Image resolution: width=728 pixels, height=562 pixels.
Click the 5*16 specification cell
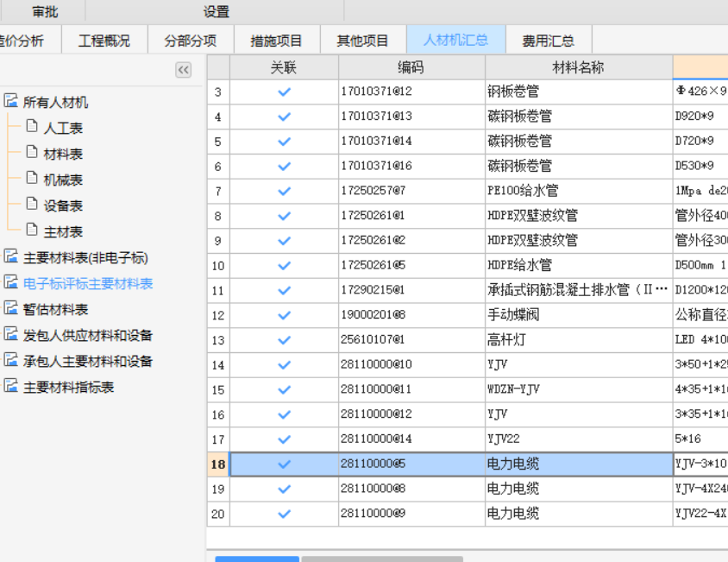tap(700, 439)
